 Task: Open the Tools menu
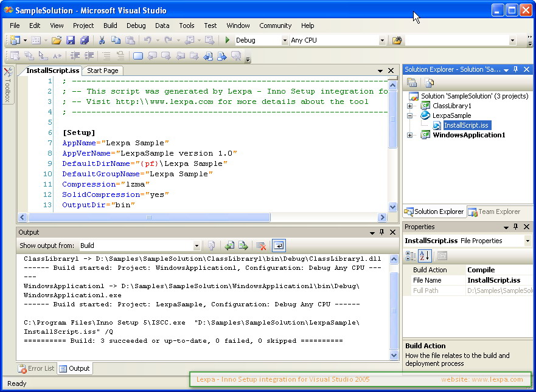[x=187, y=26]
